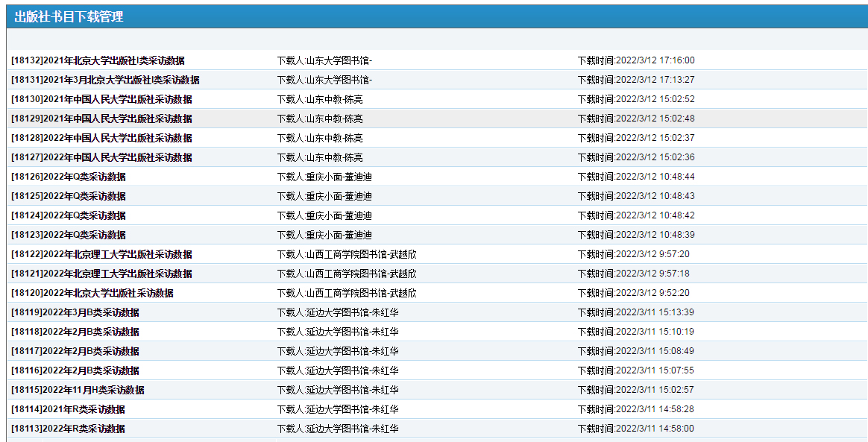Select entry [18130] 2021年中国人民大学出版社采访数据
This screenshot has height=442, width=868.
101,99
